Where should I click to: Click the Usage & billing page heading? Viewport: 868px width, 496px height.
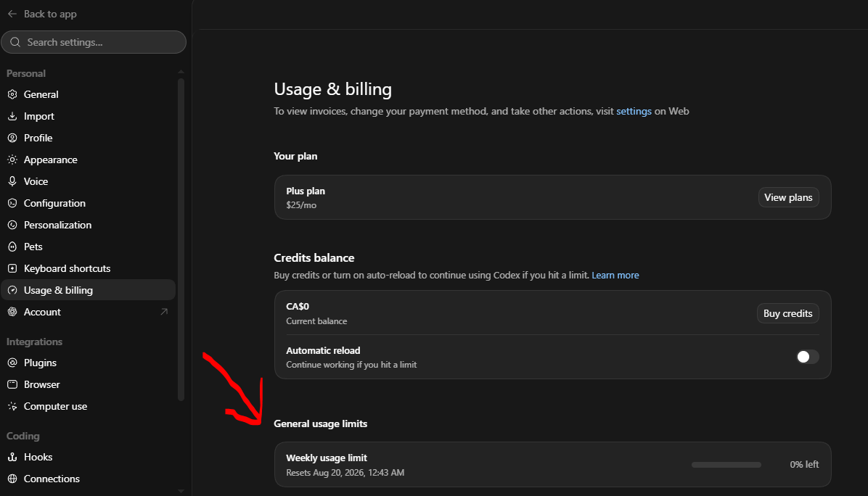332,89
